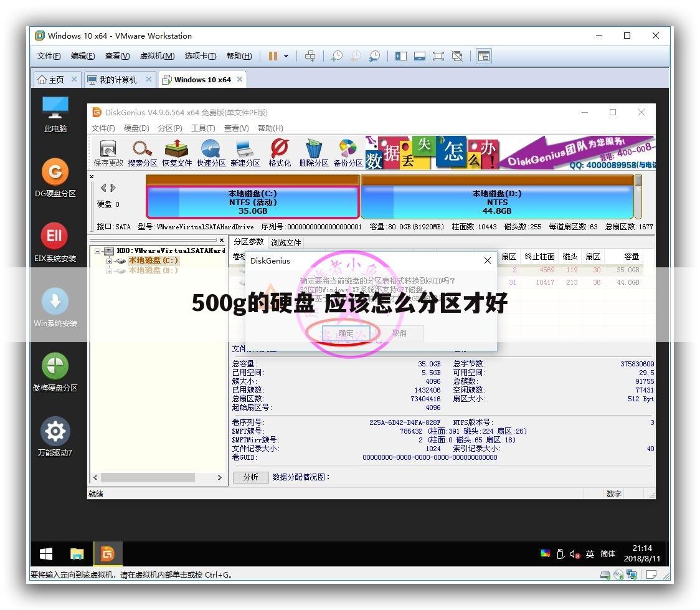Click VMware take snapshot icon
This screenshot has width=700, height=610.
[337, 56]
